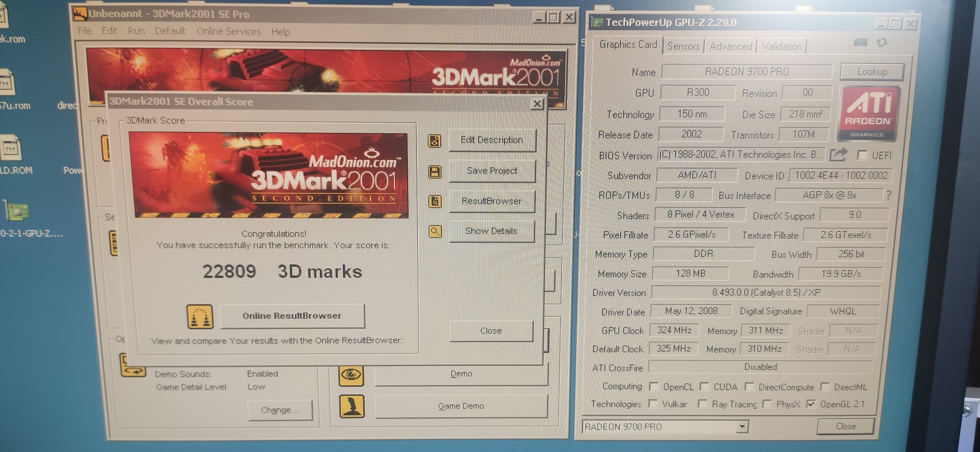Click the Show Details magnifier icon
Viewport: 980px width, 452px height.
click(x=435, y=231)
